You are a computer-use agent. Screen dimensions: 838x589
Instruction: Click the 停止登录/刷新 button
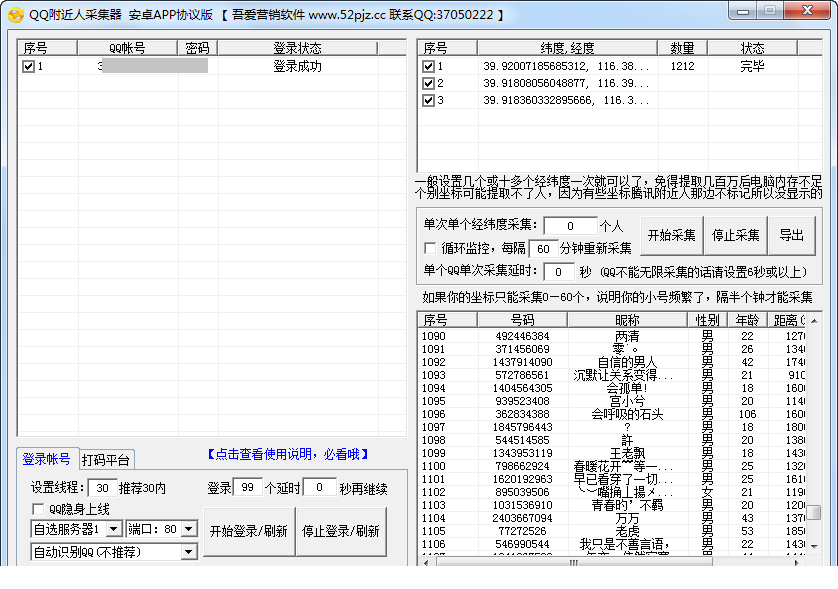(x=340, y=531)
